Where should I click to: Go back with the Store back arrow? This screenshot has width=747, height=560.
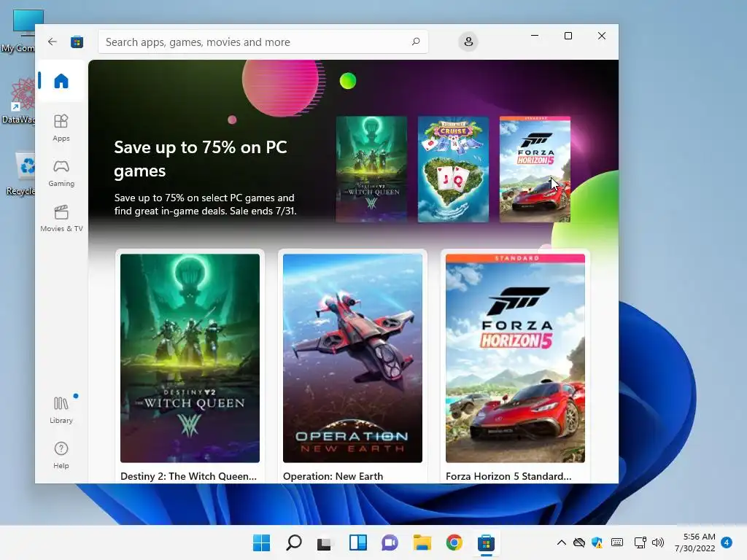click(x=53, y=42)
